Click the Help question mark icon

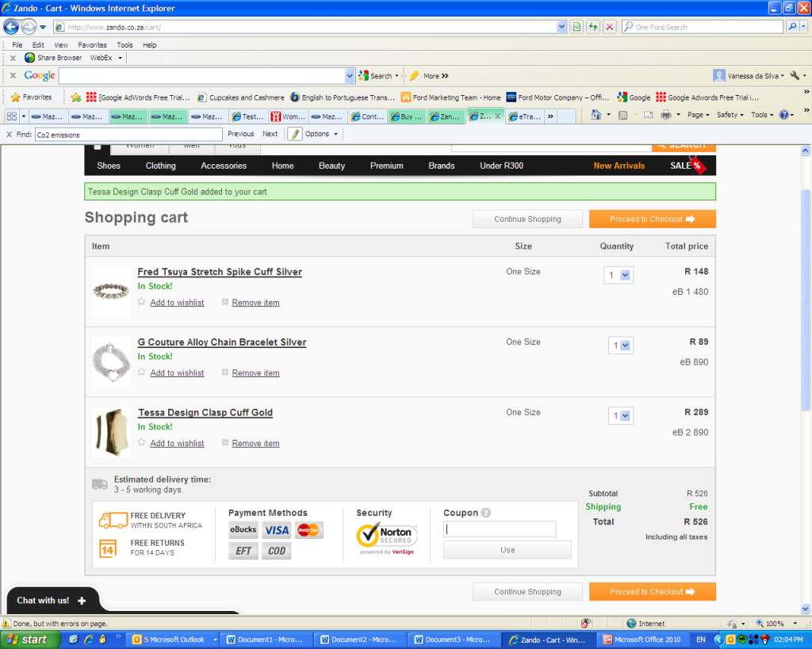point(784,115)
